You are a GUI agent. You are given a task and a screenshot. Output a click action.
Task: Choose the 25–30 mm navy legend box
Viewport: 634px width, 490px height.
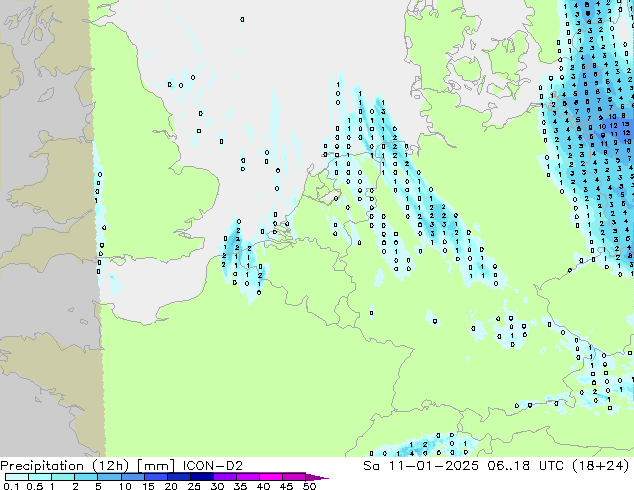201,477
